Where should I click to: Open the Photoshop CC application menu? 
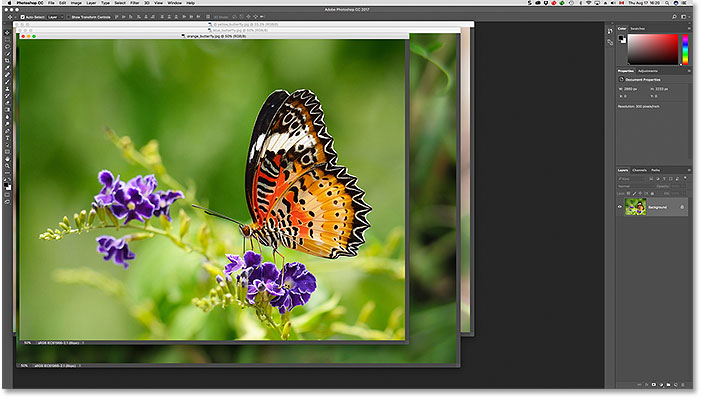point(30,3)
